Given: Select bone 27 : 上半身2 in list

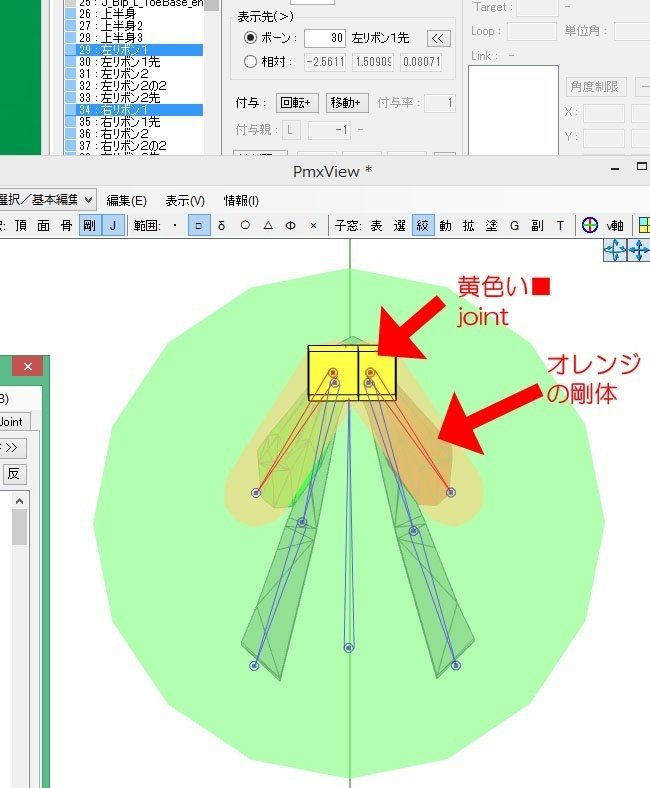Looking at the screenshot, I should tap(134, 26).
